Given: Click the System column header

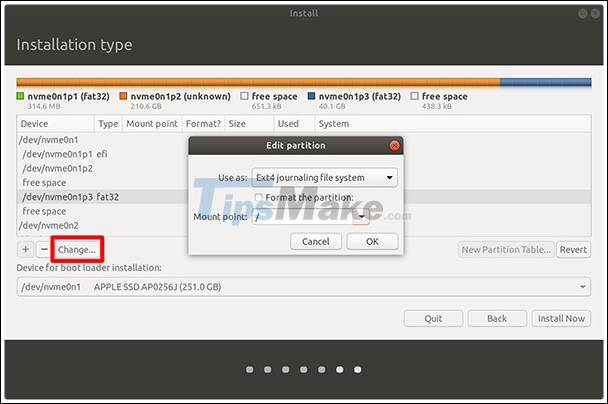Looking at the screenshot, I should click(x=453, y=124).
